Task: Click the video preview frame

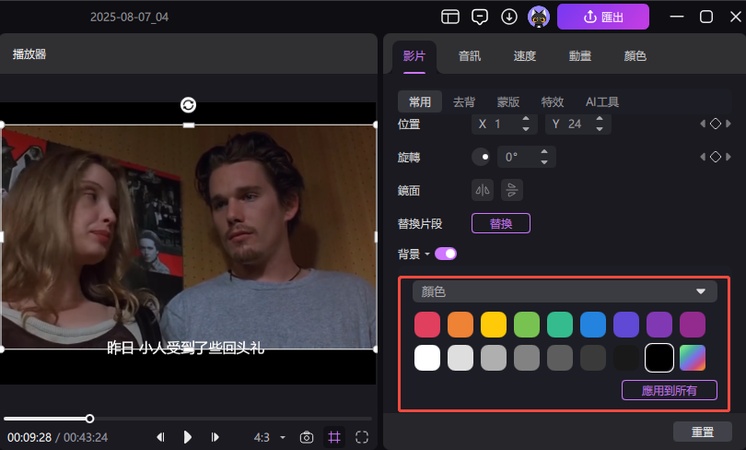Action: [x=189, y=237]
